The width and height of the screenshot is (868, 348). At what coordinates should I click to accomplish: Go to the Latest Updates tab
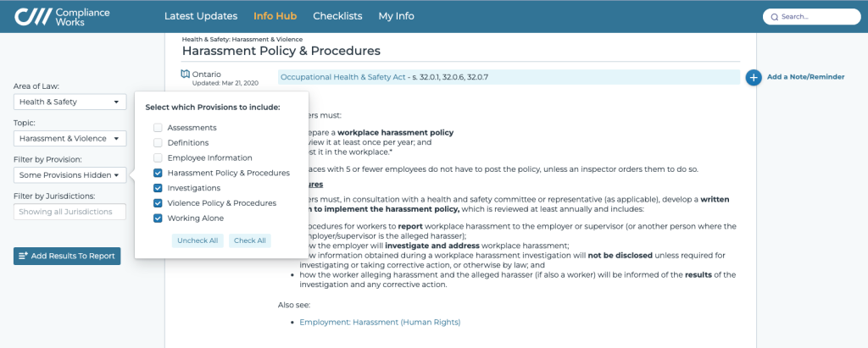(202, 16)
